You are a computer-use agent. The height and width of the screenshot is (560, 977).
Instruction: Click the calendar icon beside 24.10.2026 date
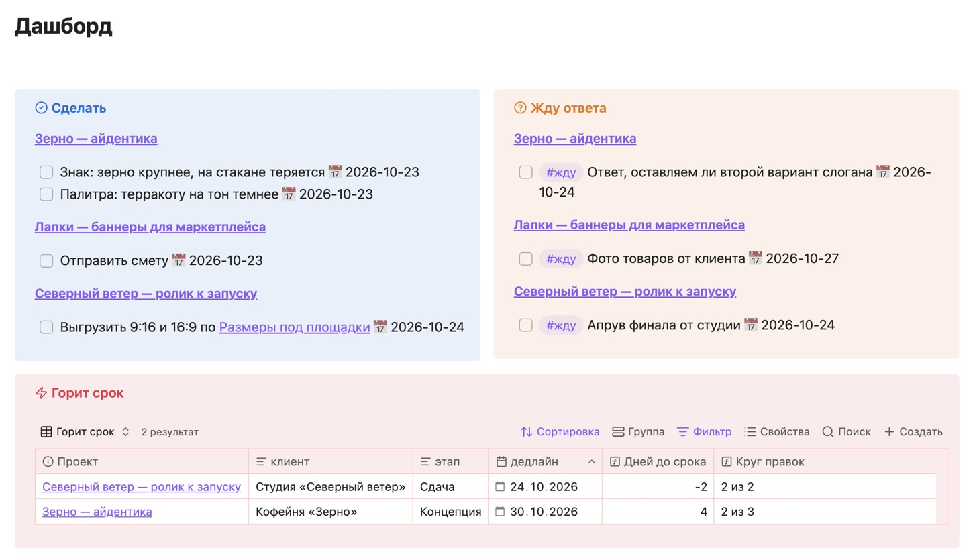coord(500,486)
